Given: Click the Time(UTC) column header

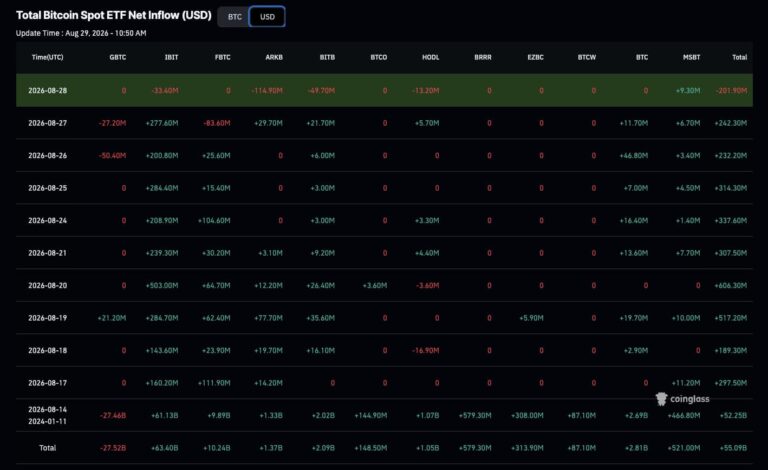Looking at the screenshot, I should click(x=48, y=57).
